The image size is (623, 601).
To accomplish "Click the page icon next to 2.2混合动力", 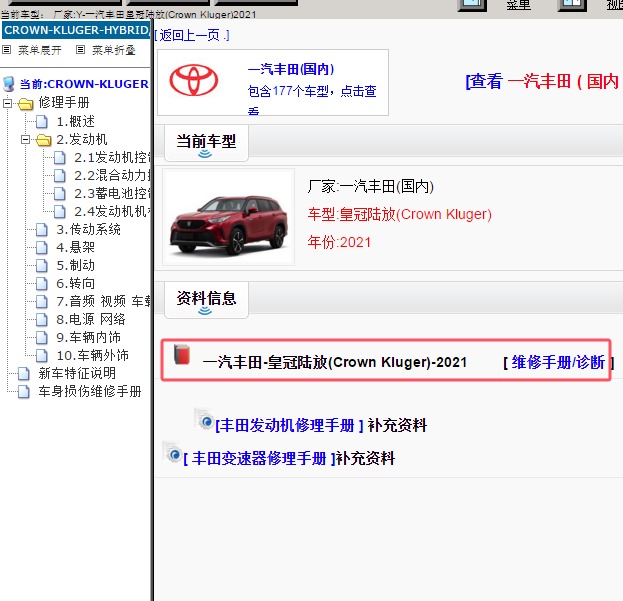I will tap(60, 176).
